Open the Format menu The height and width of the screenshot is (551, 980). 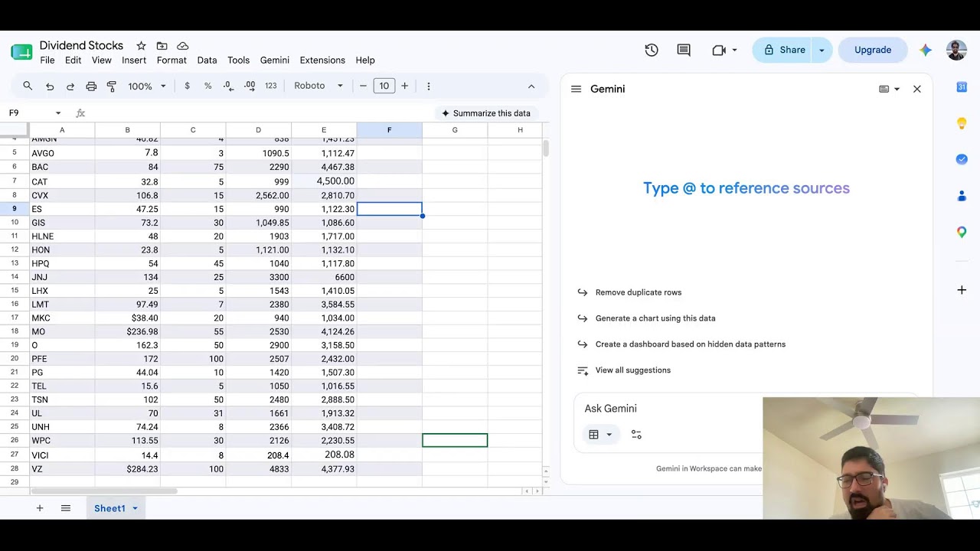click(x=171, y=60)
